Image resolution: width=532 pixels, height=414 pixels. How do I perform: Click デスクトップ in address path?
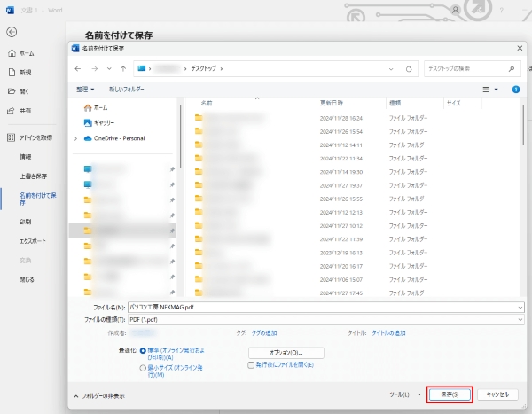click(x=203, y=68)
